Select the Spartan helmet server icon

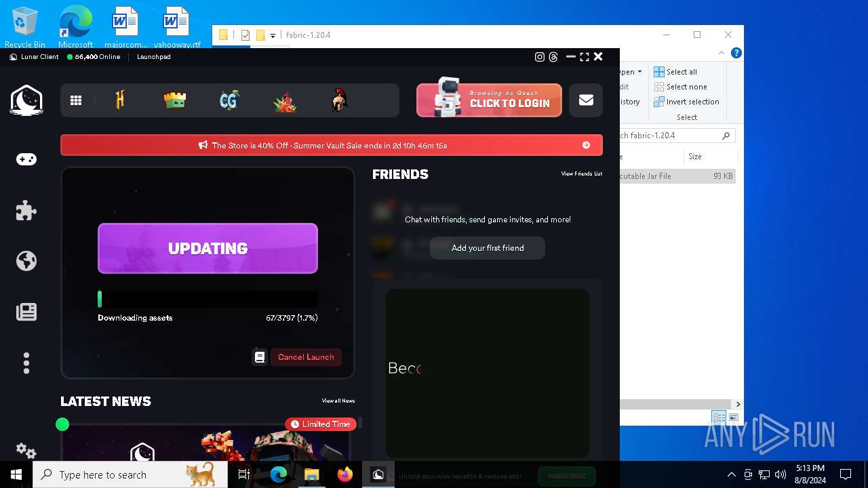[340, 101]
